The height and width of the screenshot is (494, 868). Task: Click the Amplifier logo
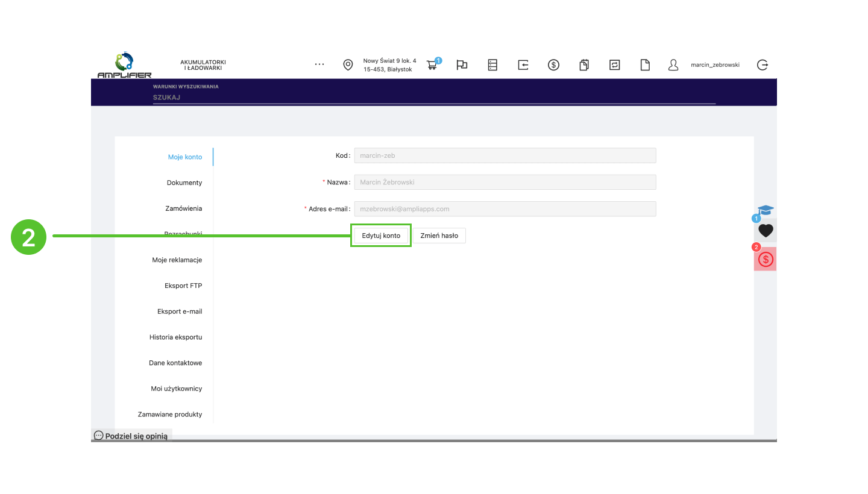tap(124, 65)
